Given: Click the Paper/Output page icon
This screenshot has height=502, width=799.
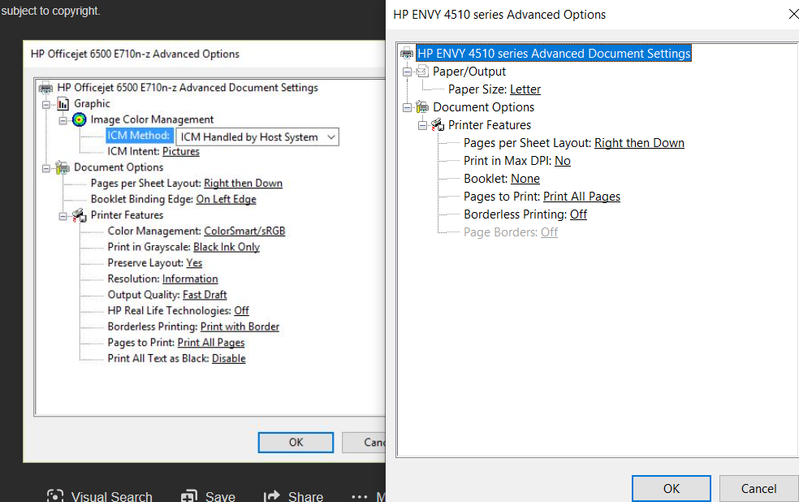Looking at the screenshot, I should [422, 71].
